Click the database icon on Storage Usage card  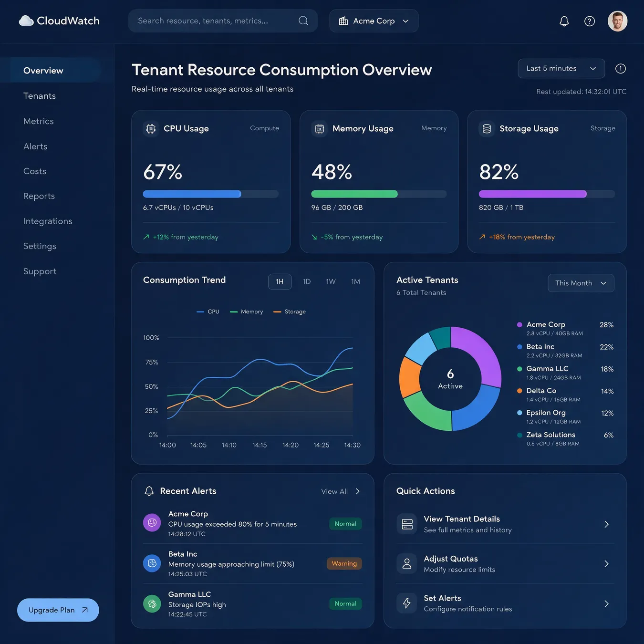click(487, 128)
